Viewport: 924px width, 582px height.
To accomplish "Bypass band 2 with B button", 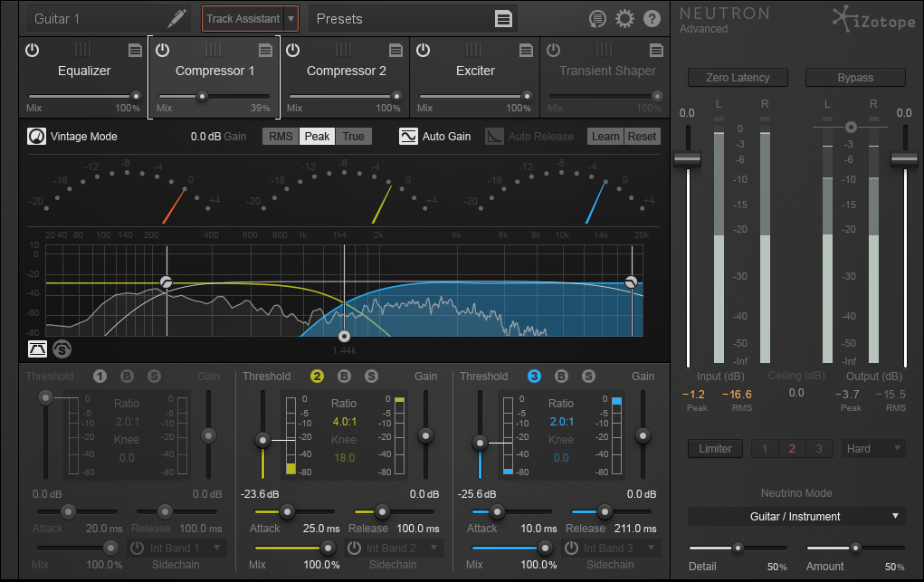I will [344, 377].
